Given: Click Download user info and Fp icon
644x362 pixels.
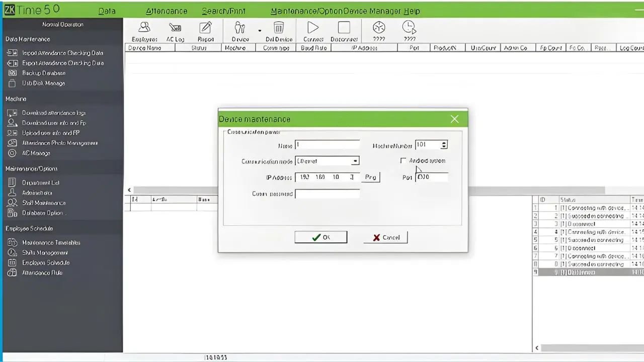Looking at the screenshot, I should pos(13,123).
